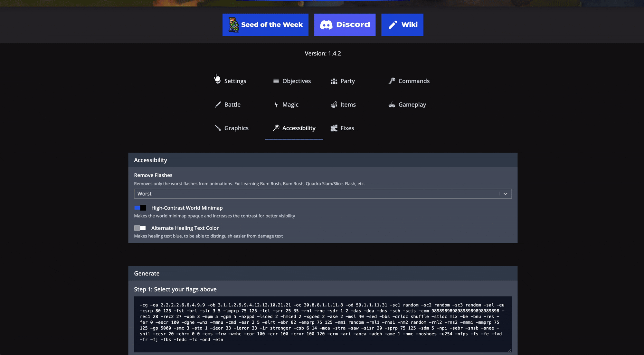This screenshot has height=355, width=644.
Task: Click the Items pot icon
Action: click(x=334, y=104)
